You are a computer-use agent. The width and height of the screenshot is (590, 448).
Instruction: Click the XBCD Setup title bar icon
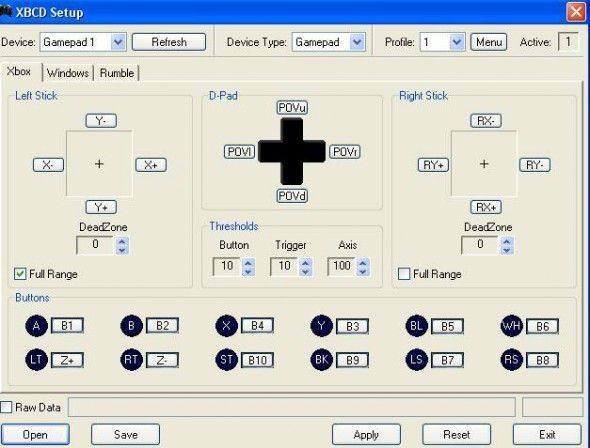click(6, 12)
